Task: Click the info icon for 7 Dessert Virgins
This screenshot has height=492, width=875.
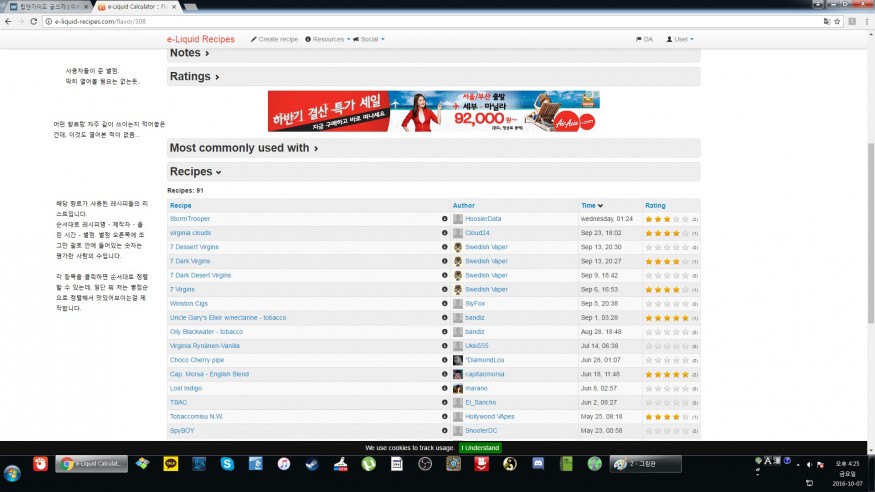Action: click(445, 247)
